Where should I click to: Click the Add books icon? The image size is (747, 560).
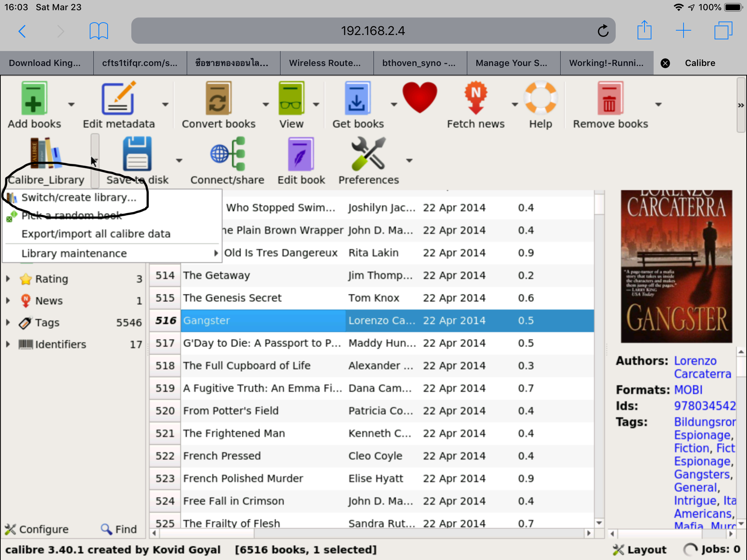pos(34,98)
